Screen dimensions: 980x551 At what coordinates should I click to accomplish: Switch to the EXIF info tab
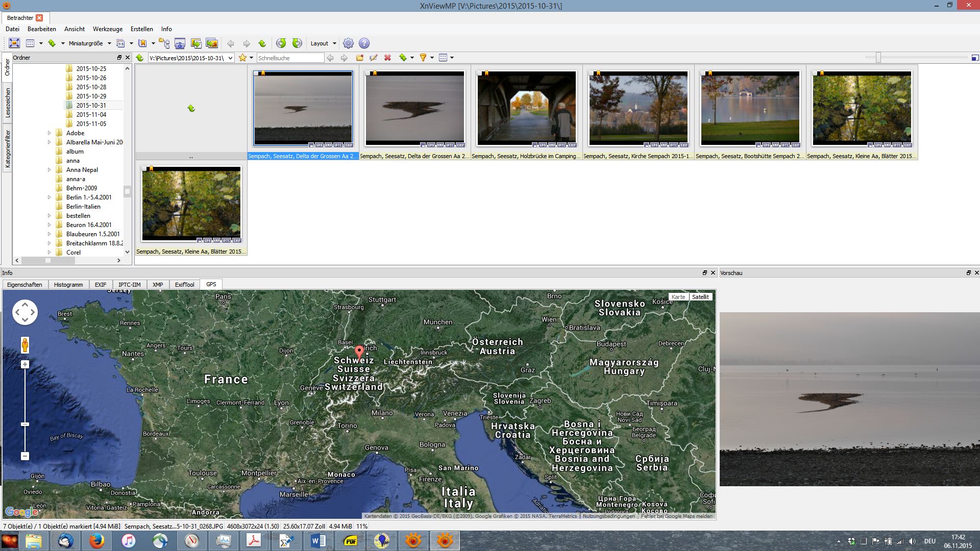[101, 285]
